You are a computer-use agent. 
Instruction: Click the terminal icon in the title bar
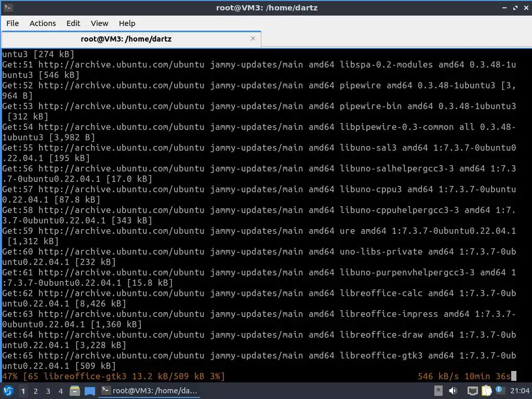8,7
